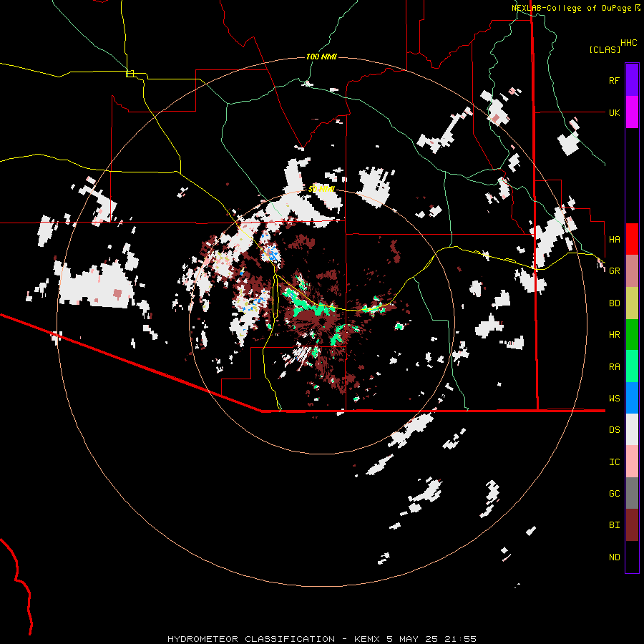The height and width of the screenshot is (644, 644).
Task: Click the 100 NMI range ring label
Action: click(321, 57)
